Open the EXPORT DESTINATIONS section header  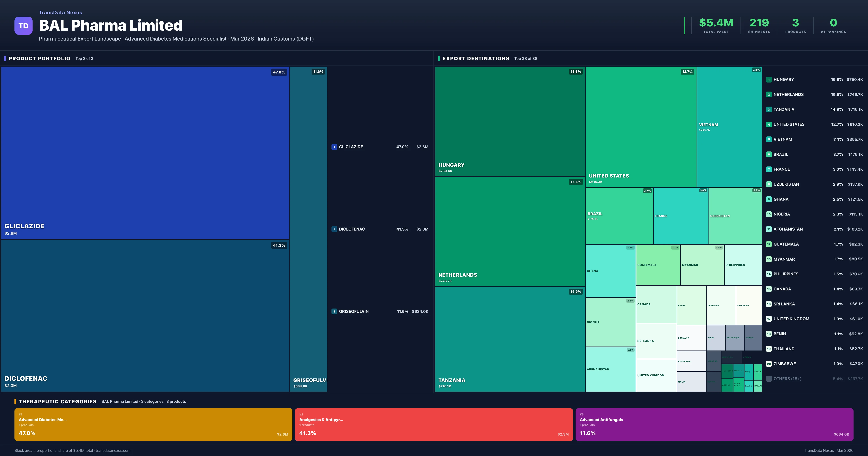[x=476, y=58]
